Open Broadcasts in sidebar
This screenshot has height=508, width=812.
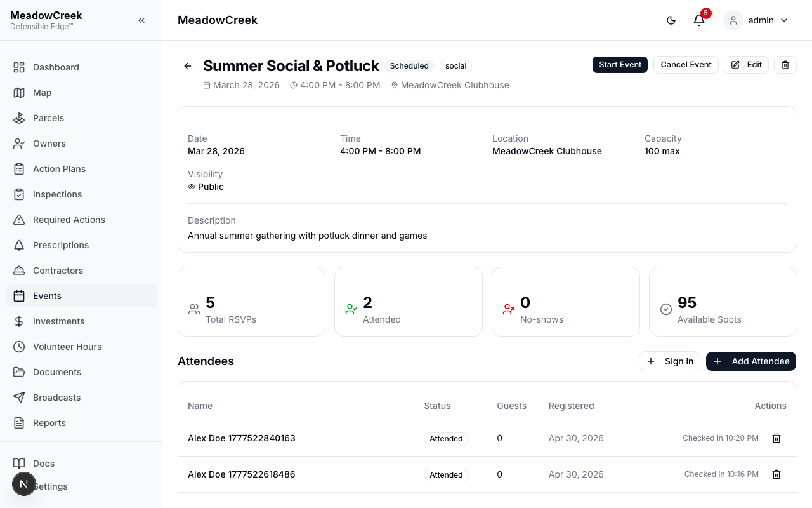click(x=81, y=398)
